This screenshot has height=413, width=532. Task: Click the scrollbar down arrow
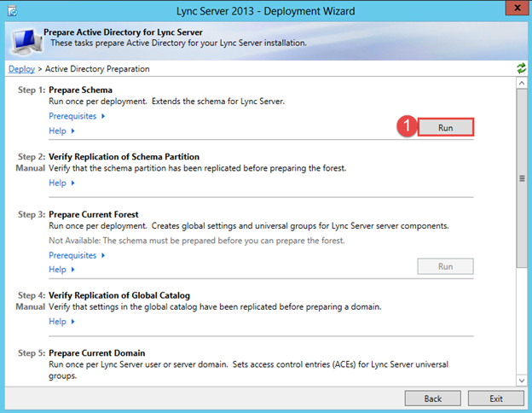click(x=522, y=381)
